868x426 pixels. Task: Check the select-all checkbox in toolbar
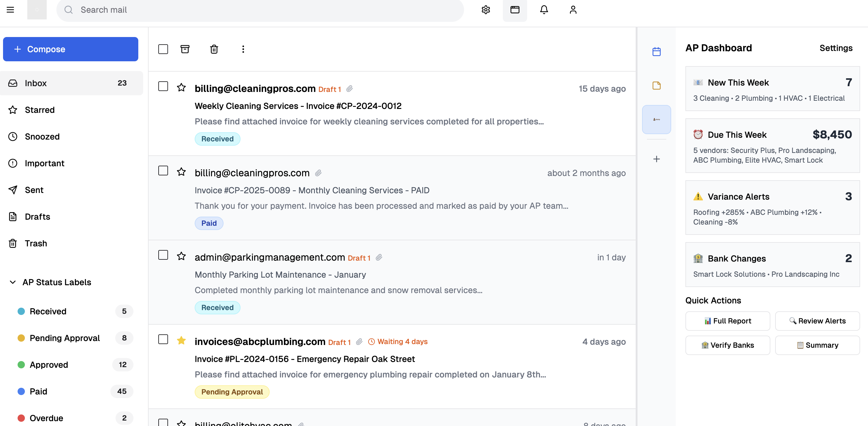(x=163, y=49)
